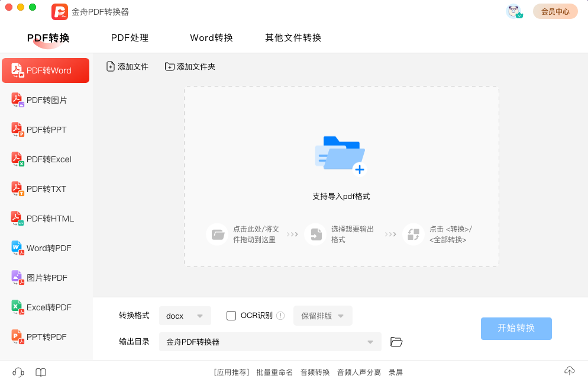Image resolution: width=588 pixels, height=382 pixels.
Task: Enable the OCR识别 checkbox
Action: (x=231, y=316)
